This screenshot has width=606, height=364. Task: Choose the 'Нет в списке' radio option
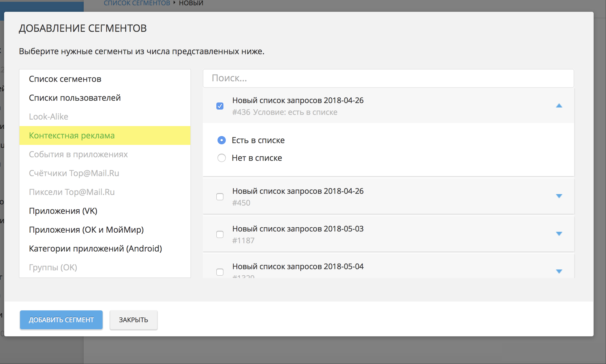click(222, 158)
